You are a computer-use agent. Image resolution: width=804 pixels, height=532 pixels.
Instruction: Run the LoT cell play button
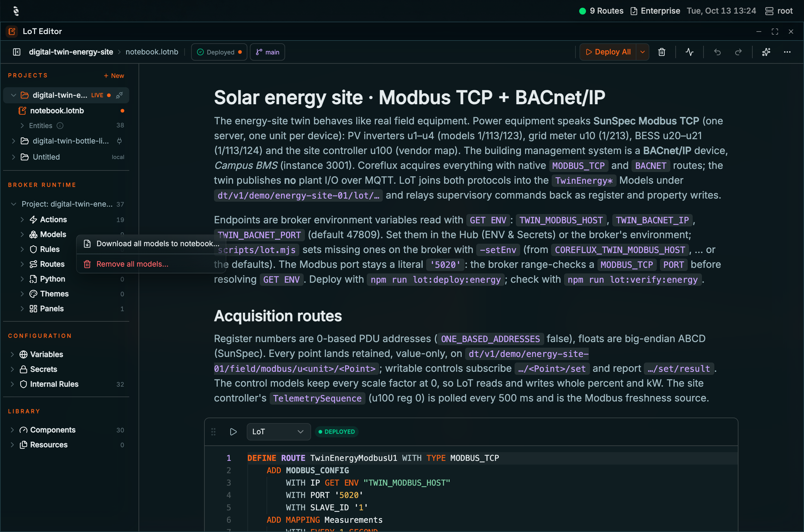(x=233, y=431)
